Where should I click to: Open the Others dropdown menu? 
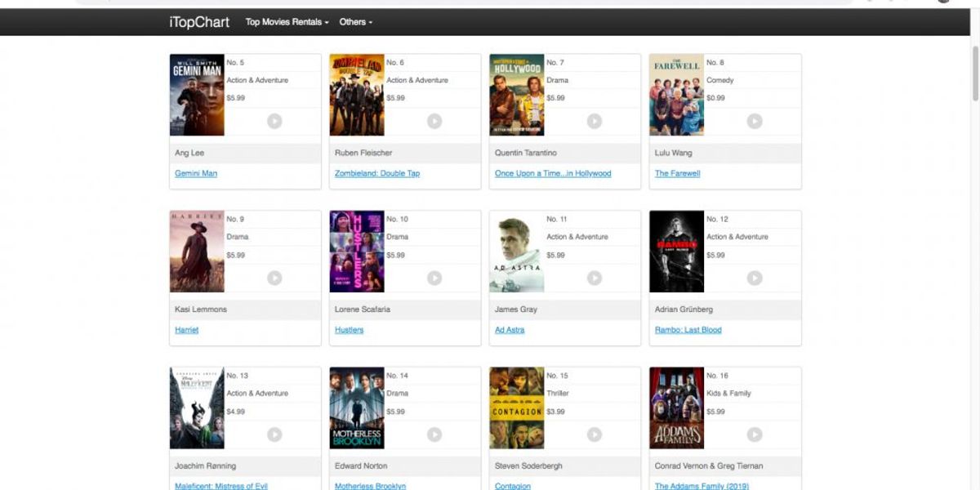[x=355, y=22]
